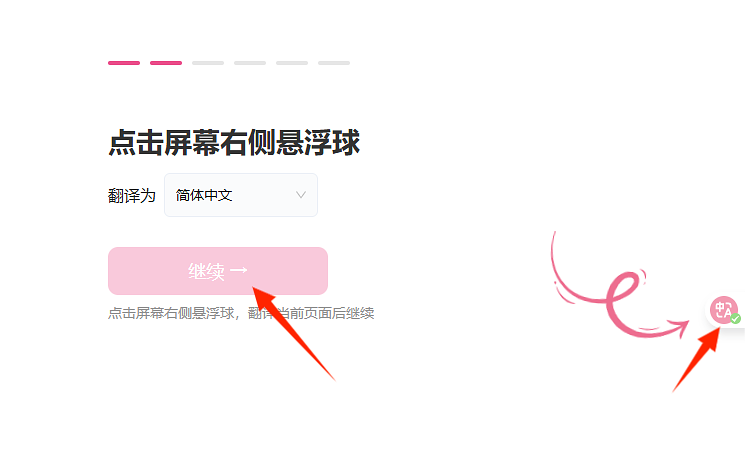Open the 翻译为 language dropdown
The height and width of the screenshot is (450, 745).
(241, 195)
